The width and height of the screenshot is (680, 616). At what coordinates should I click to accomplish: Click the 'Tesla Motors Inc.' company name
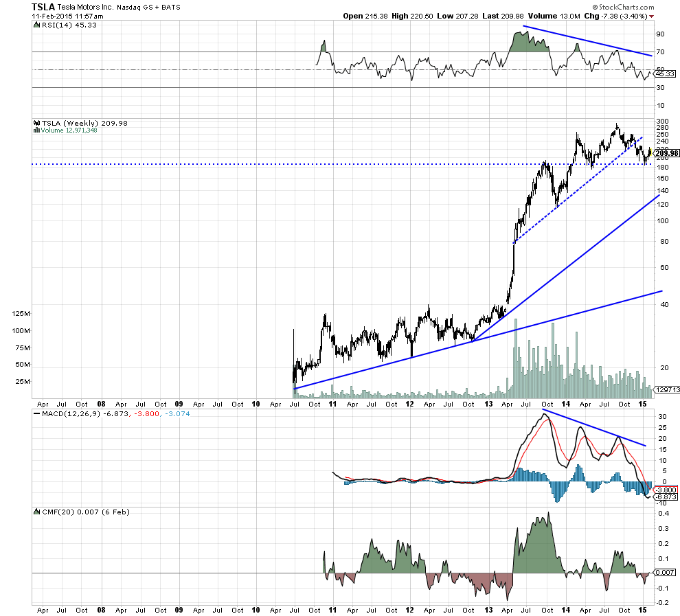click(x=85, y=8)
